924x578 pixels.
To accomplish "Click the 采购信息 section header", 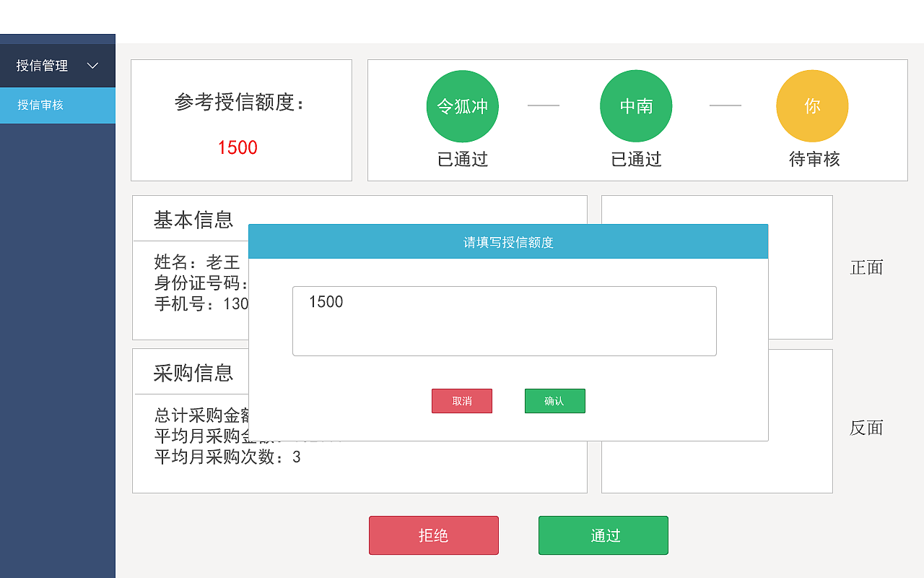I will click(x=193, y=371).
